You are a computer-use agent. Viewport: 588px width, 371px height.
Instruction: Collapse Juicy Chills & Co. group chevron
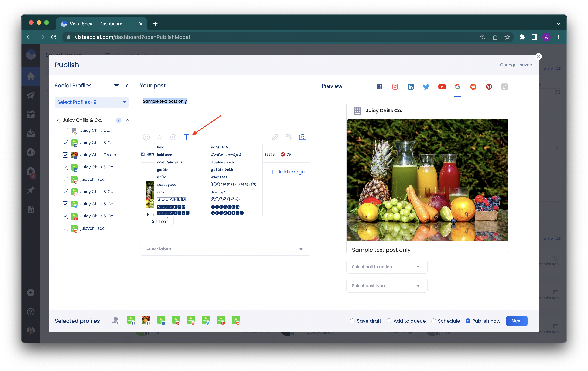[127, 120]
